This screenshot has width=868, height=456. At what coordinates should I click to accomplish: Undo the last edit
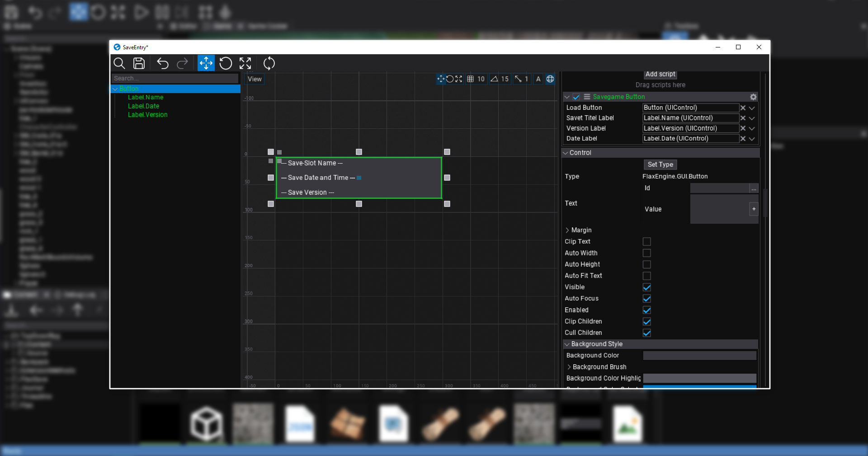(x=162, y=63)
